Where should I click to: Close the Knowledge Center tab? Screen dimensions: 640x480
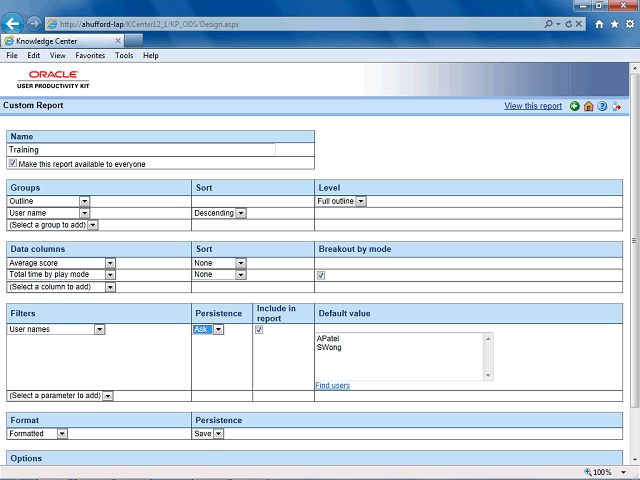118,41
